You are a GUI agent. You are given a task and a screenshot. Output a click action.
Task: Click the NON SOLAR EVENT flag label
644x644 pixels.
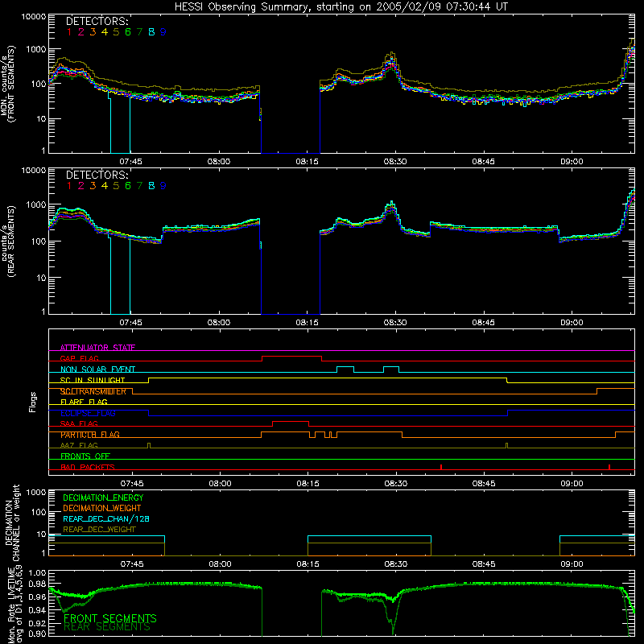pyautogui.click(x=97, y=369)
